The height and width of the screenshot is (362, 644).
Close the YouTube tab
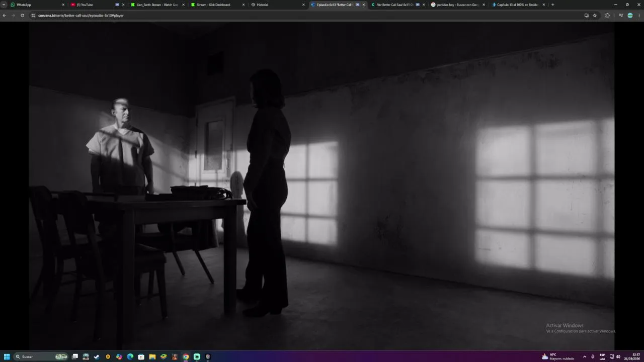pyautogui.click(x=123, y=5)
